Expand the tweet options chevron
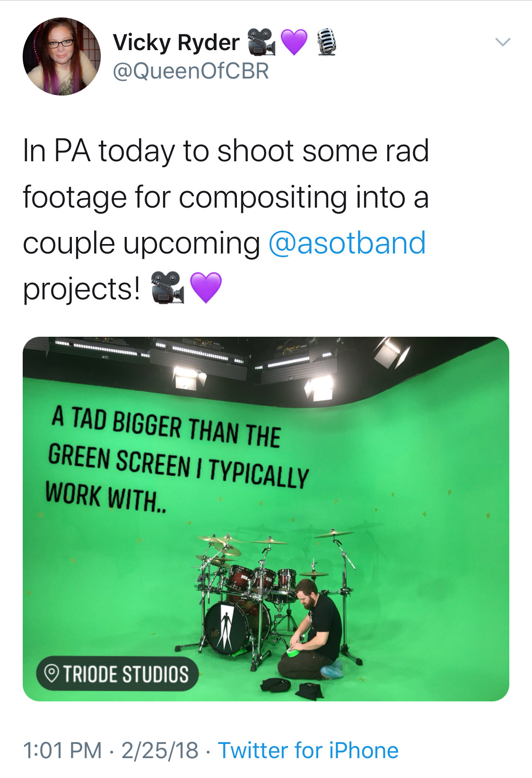Image resolution: width=532 pixels, height=778 pixels. (503, 42)
